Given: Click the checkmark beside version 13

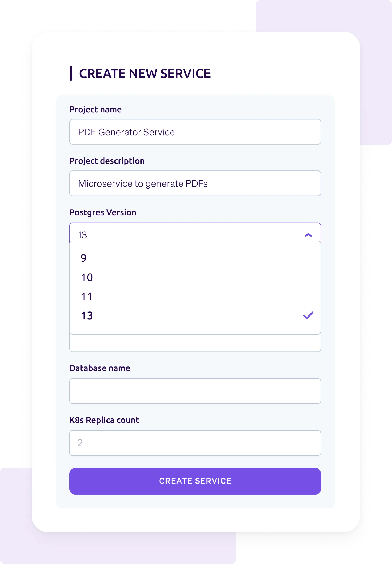Looking at the screenshot, I should (x=308, y=315).
